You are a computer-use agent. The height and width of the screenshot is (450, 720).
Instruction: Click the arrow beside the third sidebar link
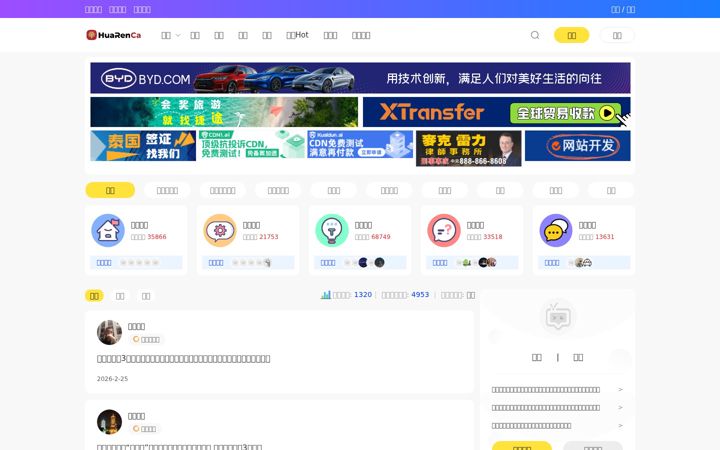[620, 426]
